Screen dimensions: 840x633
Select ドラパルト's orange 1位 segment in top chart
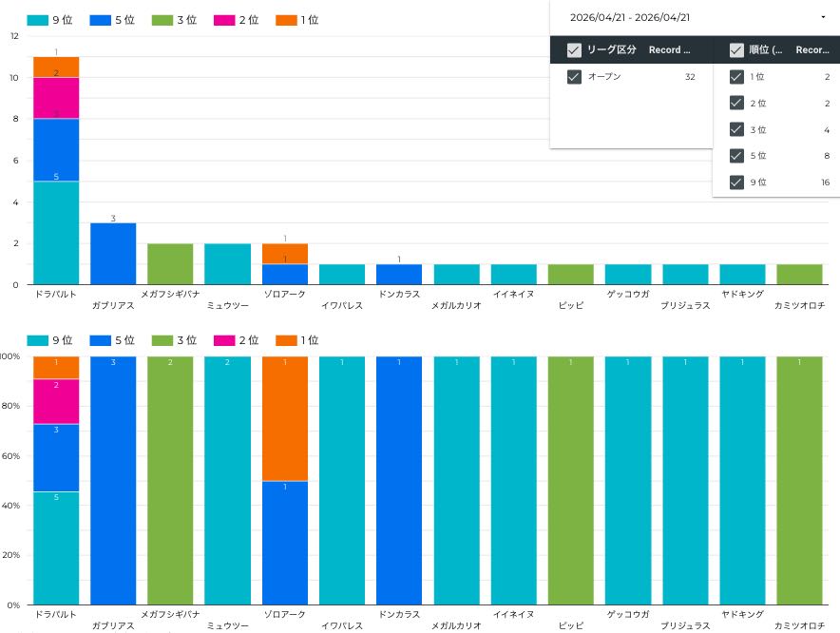tap(56, 67)
